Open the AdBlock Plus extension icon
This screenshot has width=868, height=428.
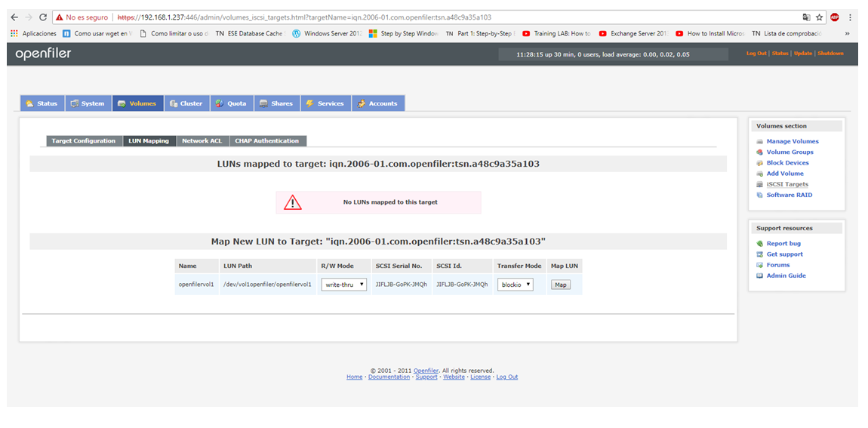tap(834, 17)
